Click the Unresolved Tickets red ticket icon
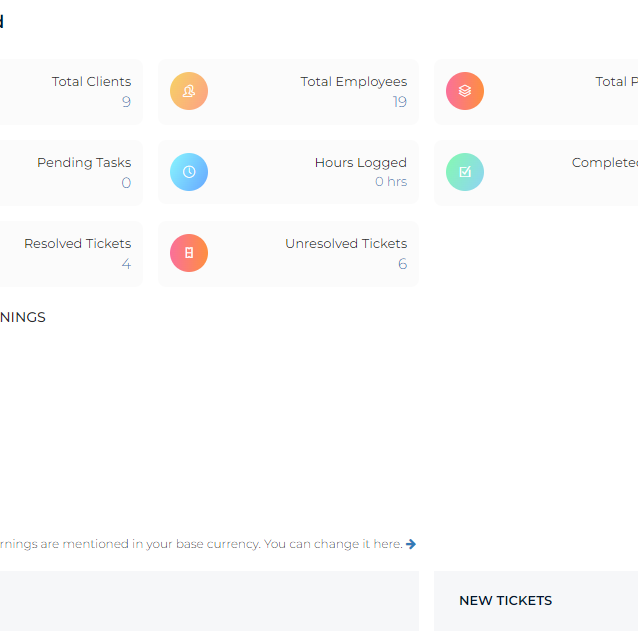 [x=189, y=253]
